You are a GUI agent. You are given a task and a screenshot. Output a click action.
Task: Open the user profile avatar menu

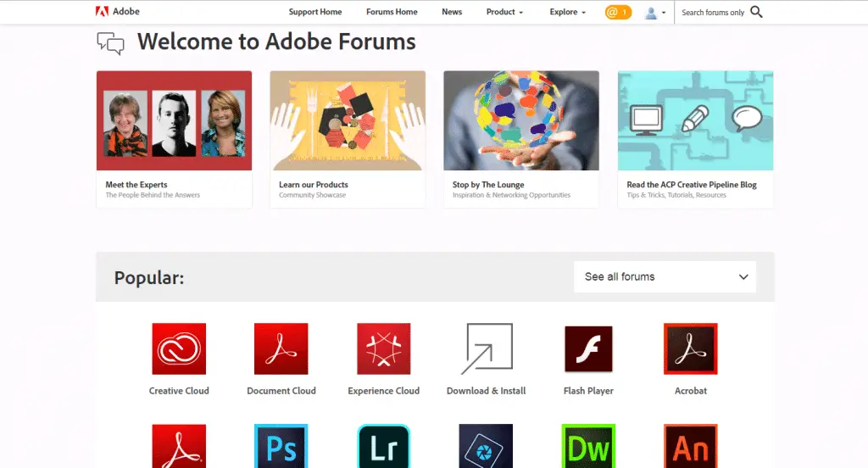click(x=655, y=12)
